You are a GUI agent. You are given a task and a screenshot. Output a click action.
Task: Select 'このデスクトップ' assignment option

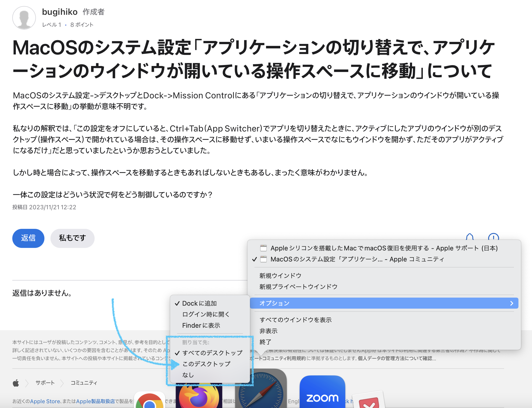(206, 364)
